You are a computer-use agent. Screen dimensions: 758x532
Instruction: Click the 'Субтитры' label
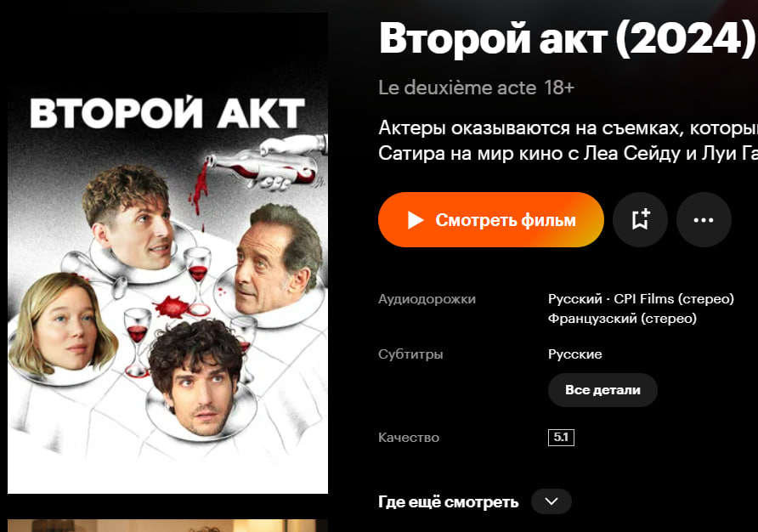410,354
